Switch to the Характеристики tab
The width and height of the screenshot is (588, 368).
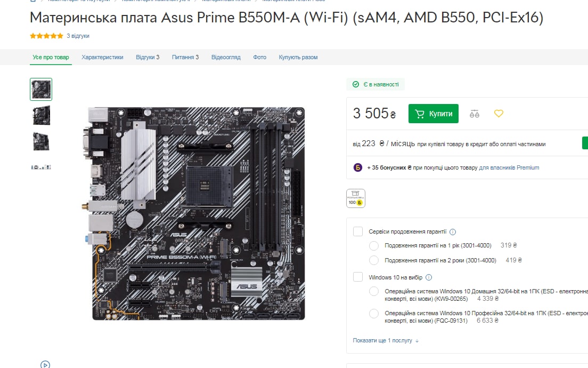(102, 57)
